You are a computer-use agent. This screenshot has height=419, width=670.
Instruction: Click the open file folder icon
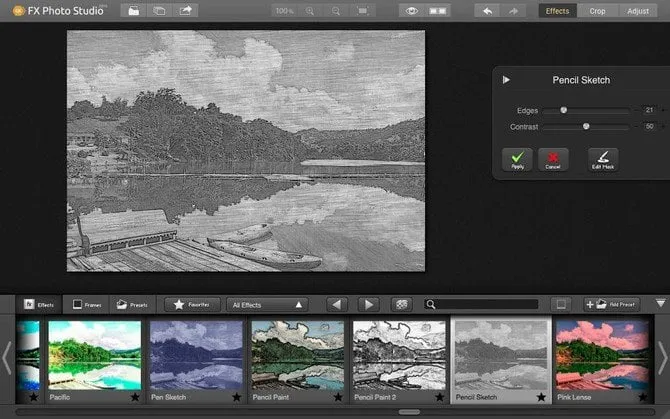point(133,11)
